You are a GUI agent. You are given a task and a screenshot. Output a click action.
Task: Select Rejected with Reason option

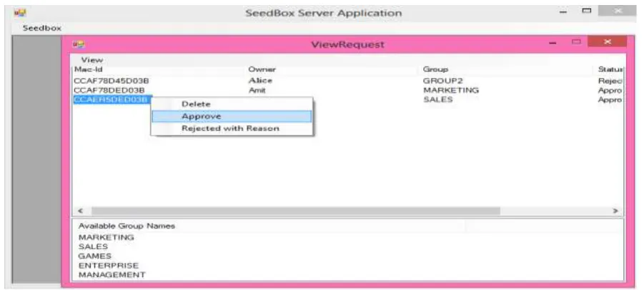pyautogui.click(x=232, y=129)
